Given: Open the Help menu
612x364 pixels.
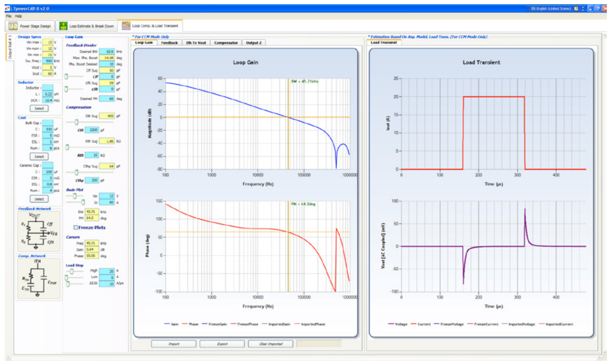Looking at the screenshot, I should click(19, 16).
